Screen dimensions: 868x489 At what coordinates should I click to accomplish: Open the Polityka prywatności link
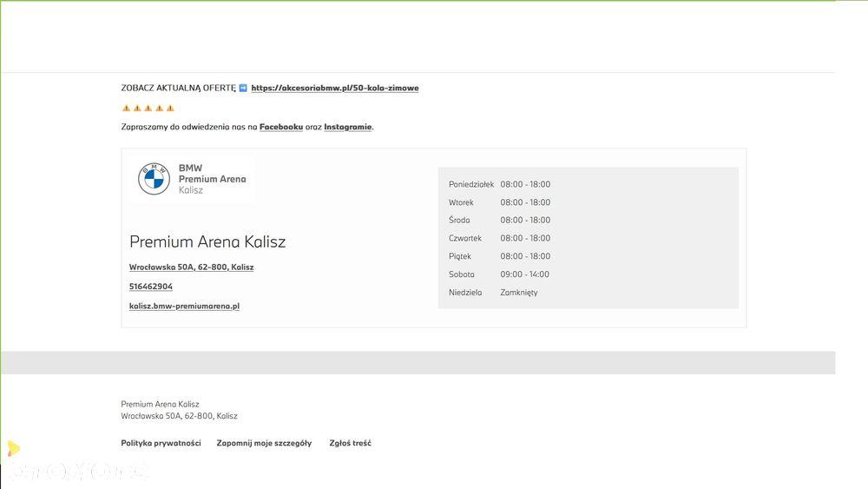tap(161, 443)
